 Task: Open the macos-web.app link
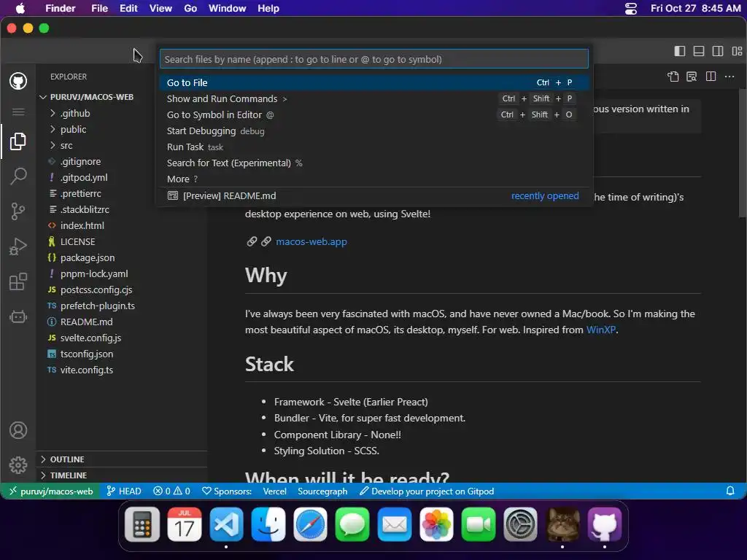[x=311, y=241]
